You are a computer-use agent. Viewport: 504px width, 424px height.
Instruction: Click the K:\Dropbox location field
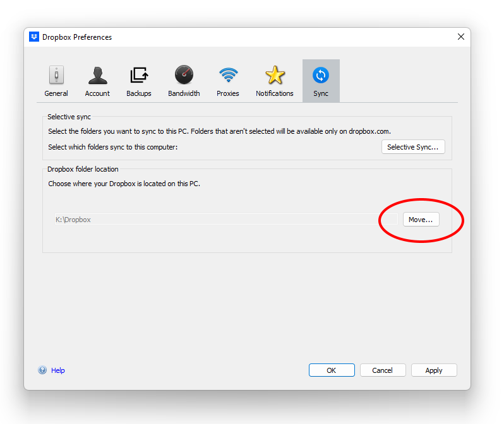[226, 220]
